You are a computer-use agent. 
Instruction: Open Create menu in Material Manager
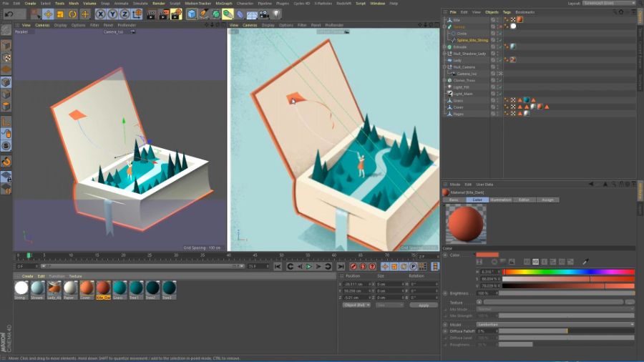[x=27, y=276]
